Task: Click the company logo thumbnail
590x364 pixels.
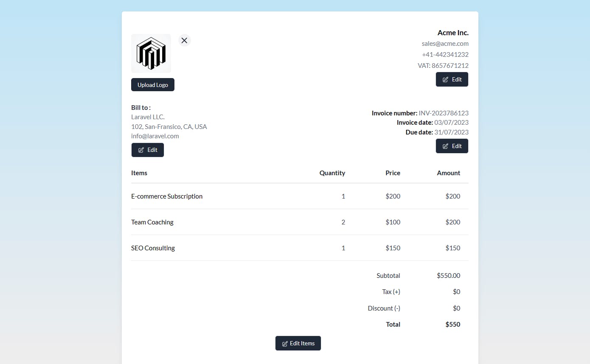Action: click(151, 53)
